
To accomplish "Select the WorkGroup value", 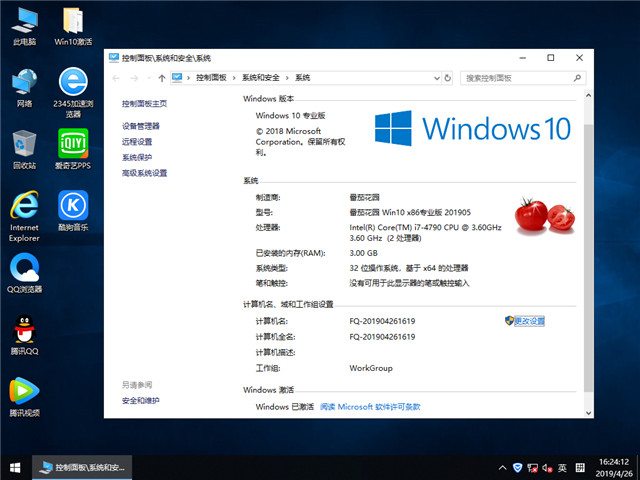I will [x=371, y=368].
